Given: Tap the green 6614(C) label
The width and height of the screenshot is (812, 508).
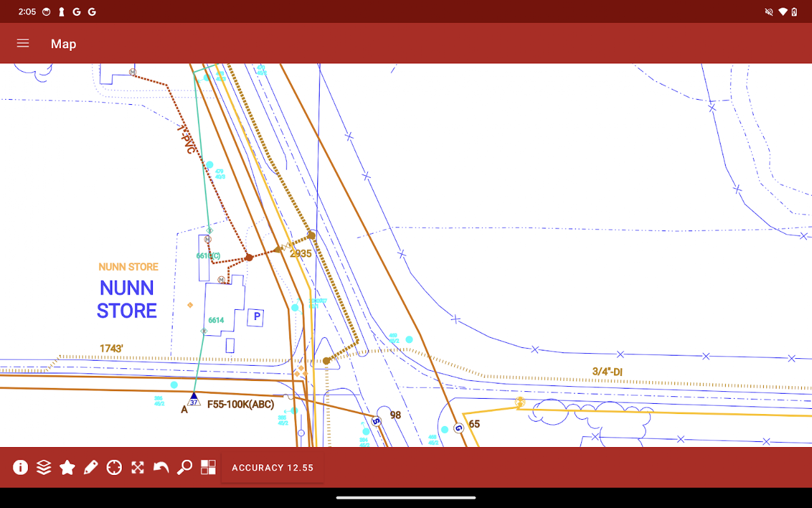Looking at the screenshot, I should click(208, 256).
